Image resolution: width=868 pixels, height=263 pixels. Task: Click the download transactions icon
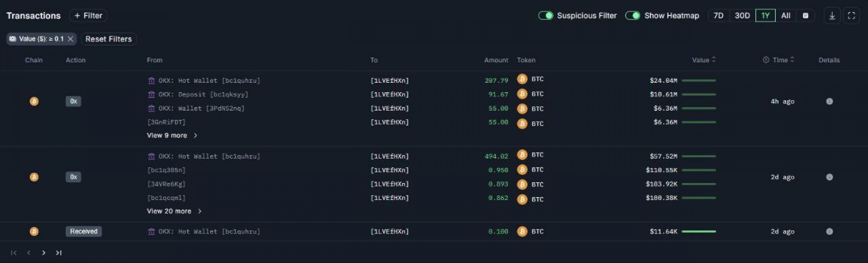tap(832, 16)
